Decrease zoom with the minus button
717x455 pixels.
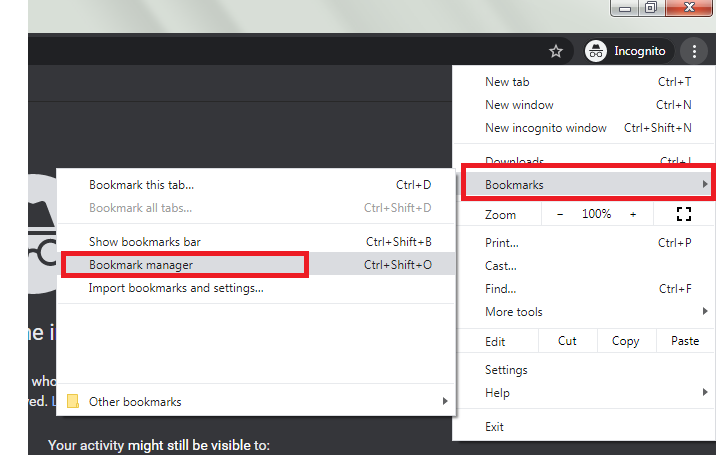[560, 214]
